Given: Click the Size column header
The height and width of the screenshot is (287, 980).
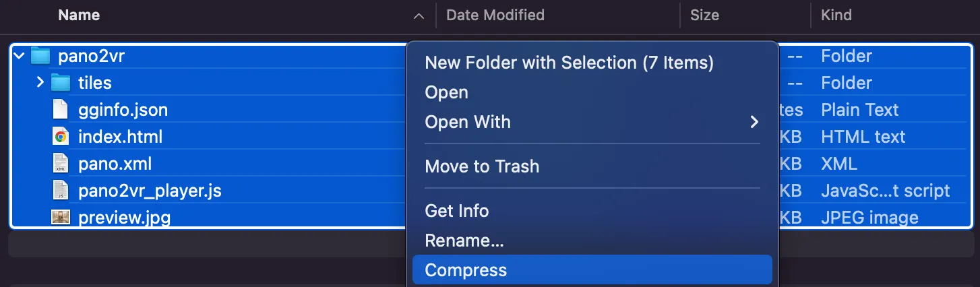Looking at the screenshot, I should tap(704, 15).
